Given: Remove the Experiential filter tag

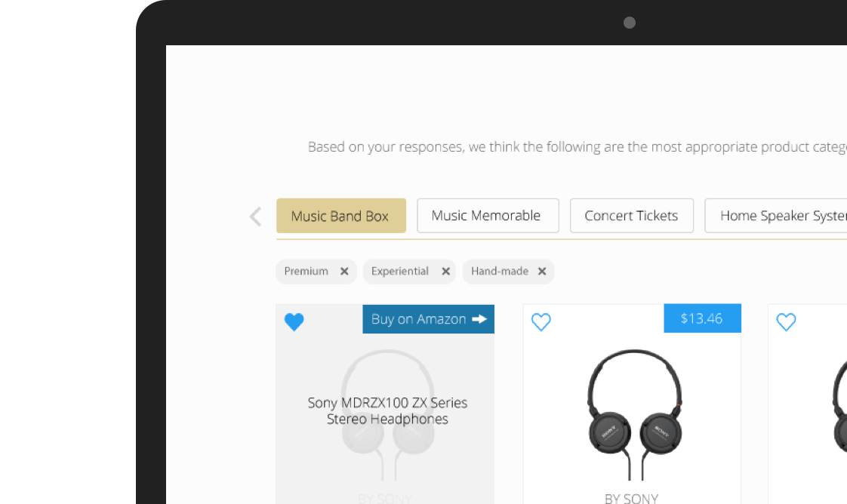Looking at the screenshot, I should [x=445, y=272].
